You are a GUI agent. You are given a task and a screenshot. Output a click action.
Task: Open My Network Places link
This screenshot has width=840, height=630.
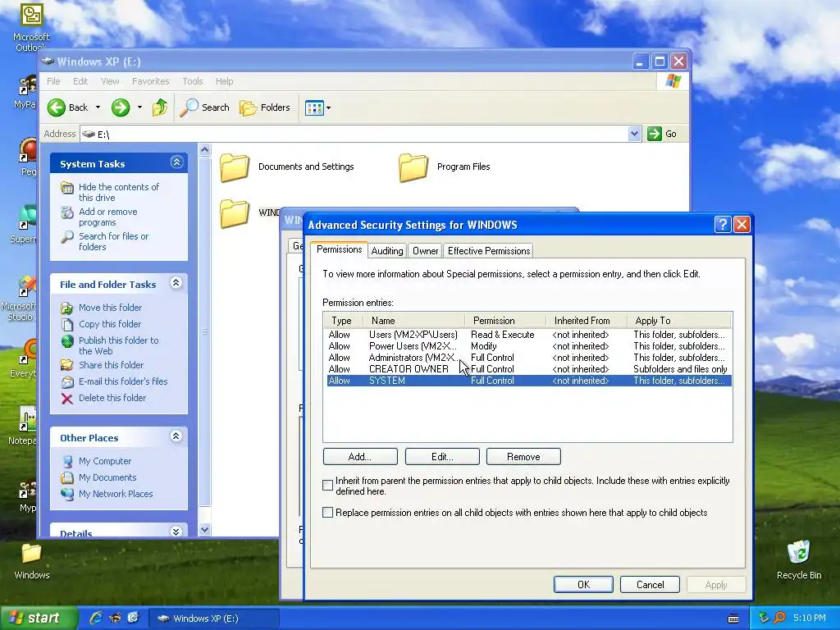click(x=116, y=494)
